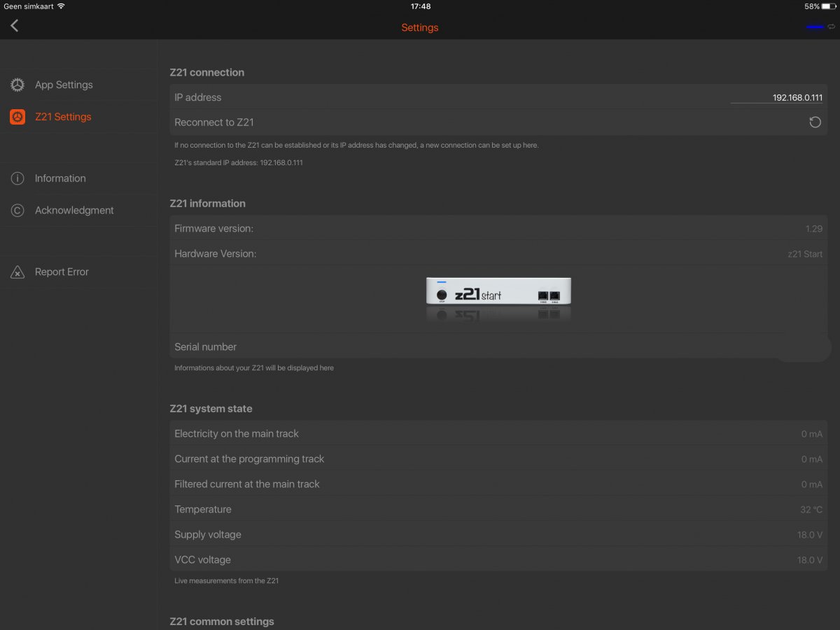This screenshot has height=630, width=840.
Task: Tap the 'Live measurements from the Z21' note
Action: point(227,580)
